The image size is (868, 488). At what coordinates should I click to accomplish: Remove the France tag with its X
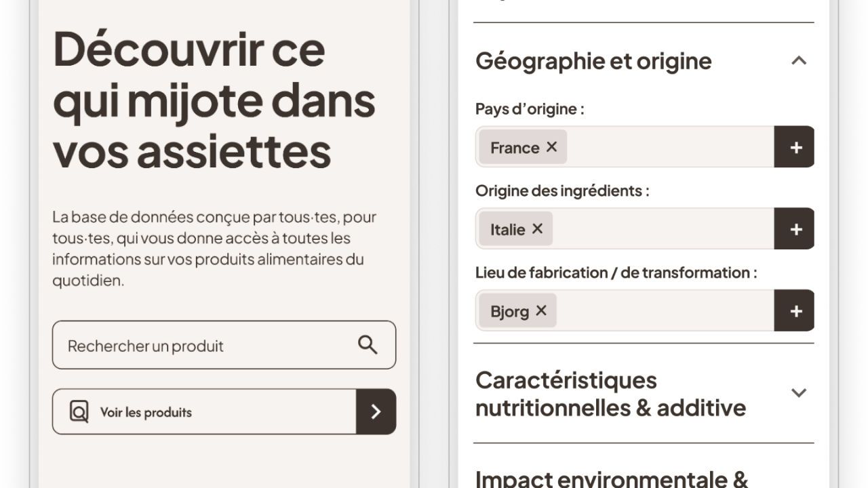552,146
